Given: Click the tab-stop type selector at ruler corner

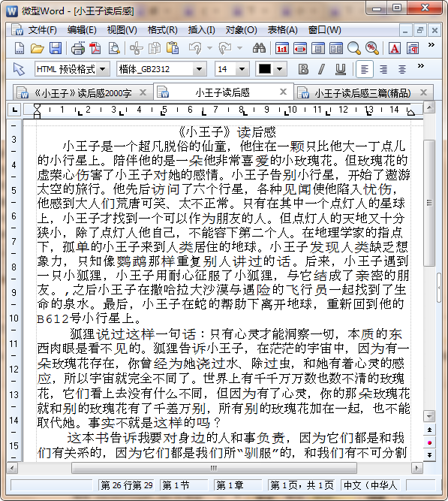Looking at the screenshot, I should pyautogui.click(x=14, y=110).
